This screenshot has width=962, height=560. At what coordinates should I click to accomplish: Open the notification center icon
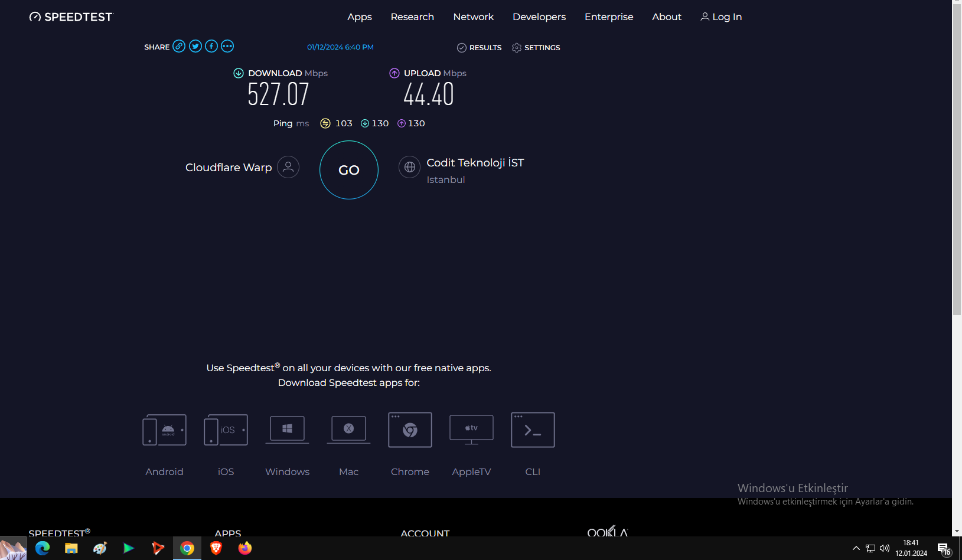click(944, 549)
